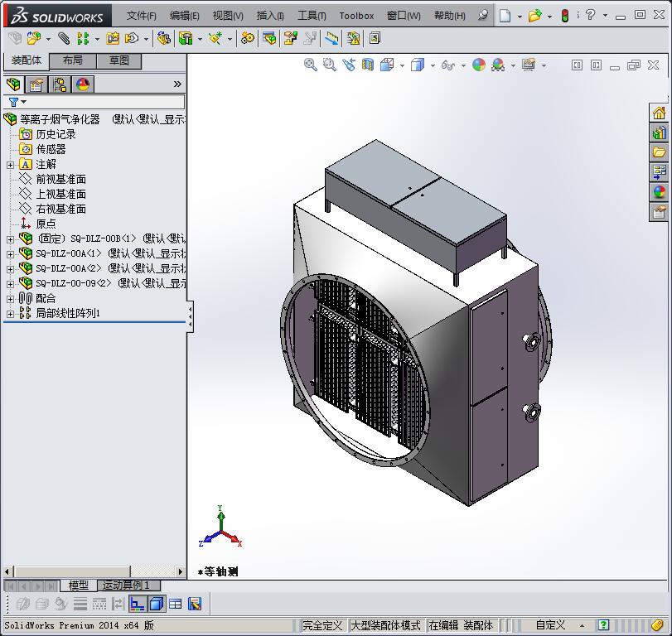672x636 pixels.
Task: Click the New Motion Study gear icon
Action: click(x=247, y=39)
